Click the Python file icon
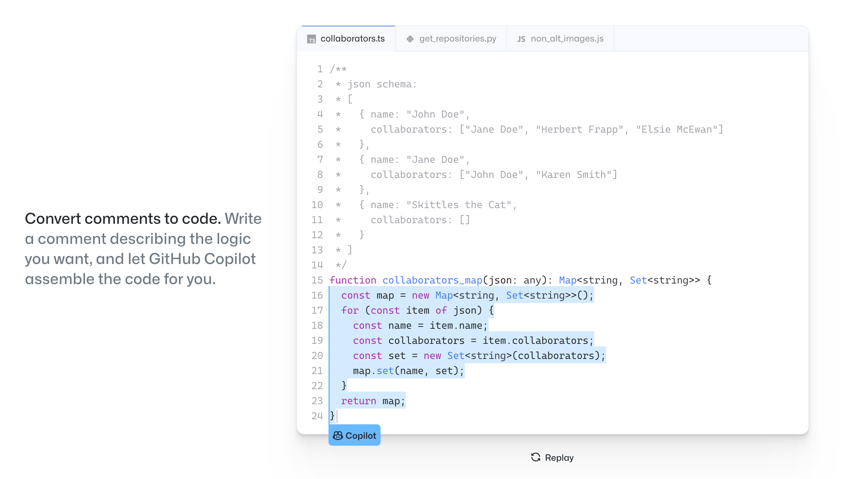This screenshot has width=868, height=479. (x=410, y=39)
